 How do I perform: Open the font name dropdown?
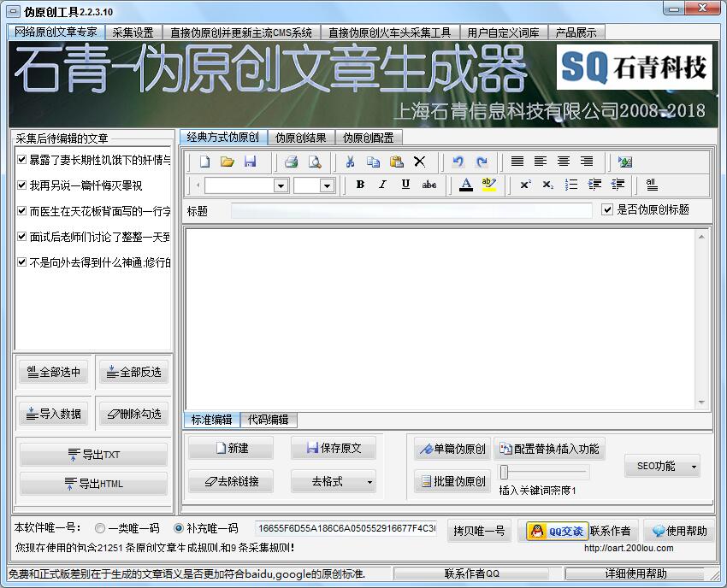click(281, 185)
